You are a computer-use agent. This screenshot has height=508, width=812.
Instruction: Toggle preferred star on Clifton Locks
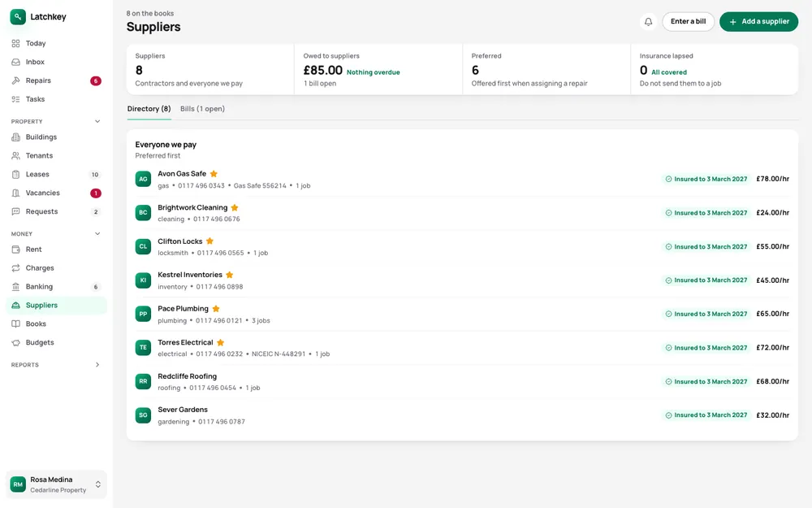click(209, 241)
